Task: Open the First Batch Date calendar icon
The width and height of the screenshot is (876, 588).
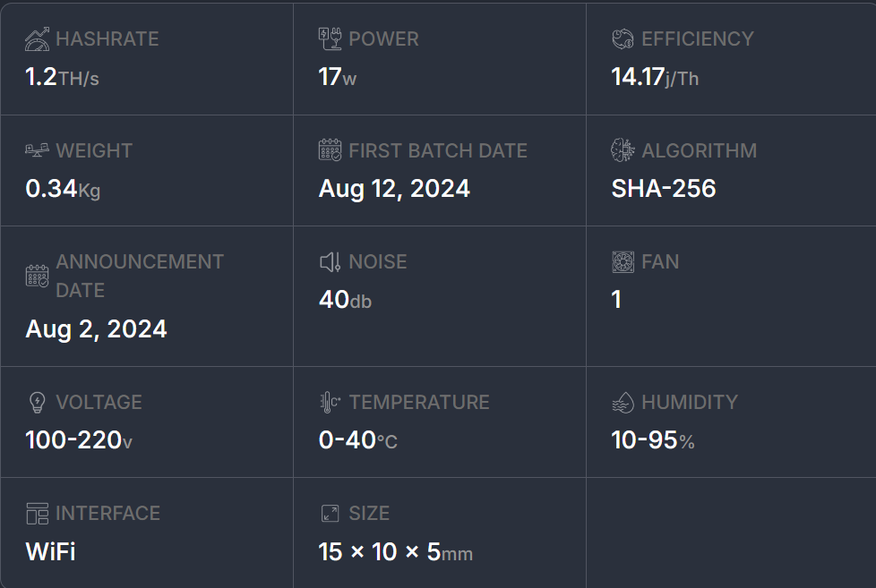Action: tap(330, 150)
